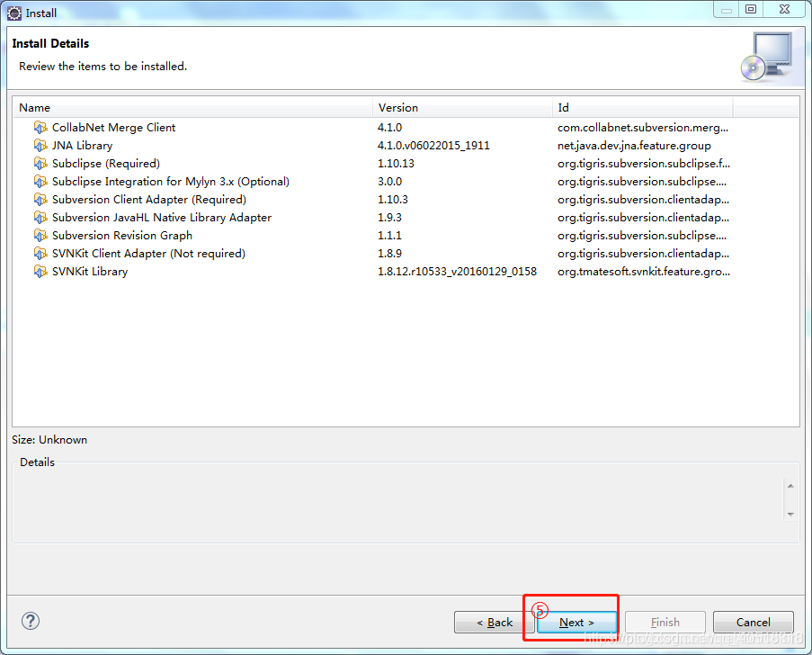Click the Subversion Client Adapter feature icon
The width and height of the screenshot is (812, 655).
(40, 200)
